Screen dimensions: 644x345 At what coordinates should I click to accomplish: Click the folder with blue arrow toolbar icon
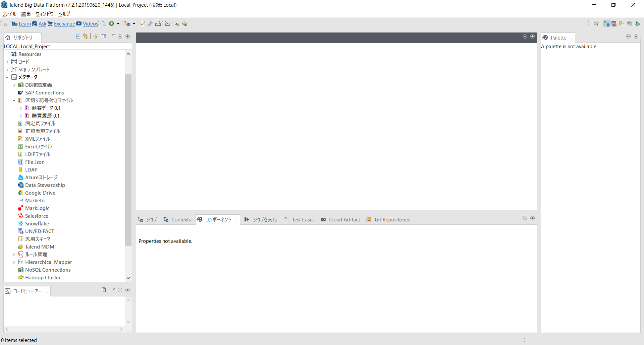[x=177, y=24]
